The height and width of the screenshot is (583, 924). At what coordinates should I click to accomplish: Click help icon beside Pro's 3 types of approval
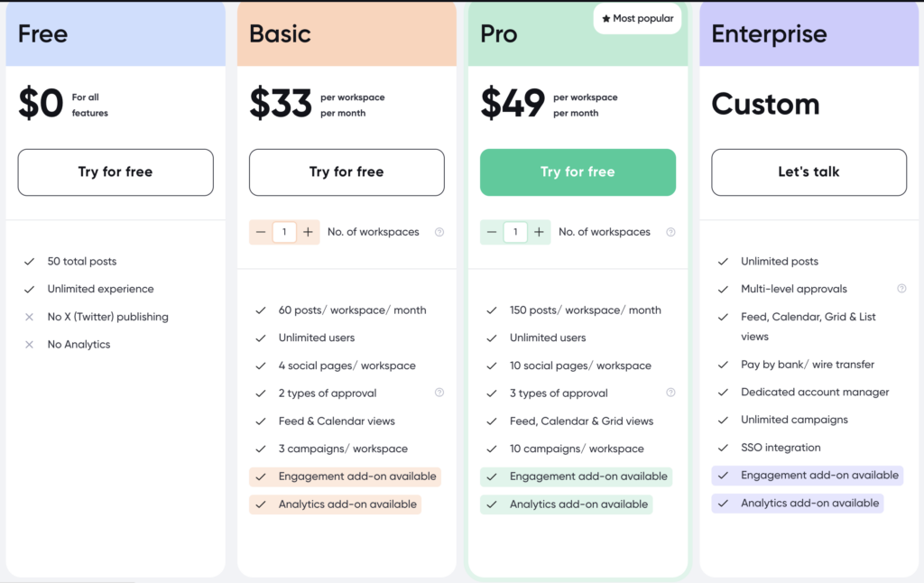[x=670, y=393]
